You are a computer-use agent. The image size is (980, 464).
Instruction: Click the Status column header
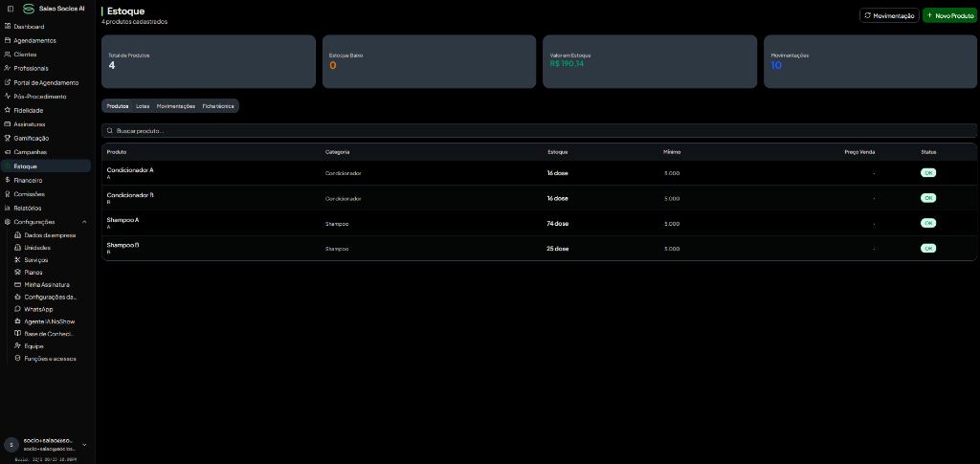point(928,152)
